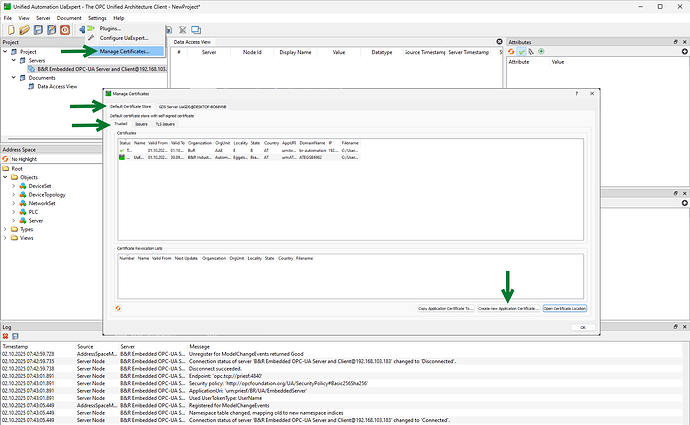The image size is (690, 425).
Task: Expand the Types folder
Action: (5, 229)
